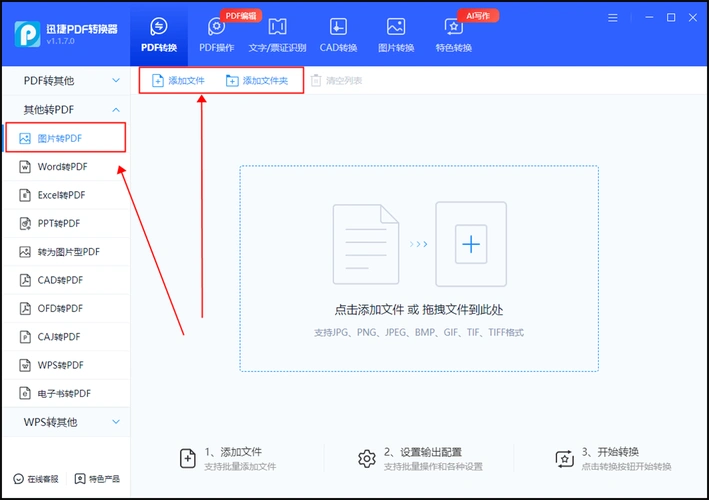Select CAJ转PDF in the sidebar
The width and height of the screenshot is (709, 500).
point(66,337)
